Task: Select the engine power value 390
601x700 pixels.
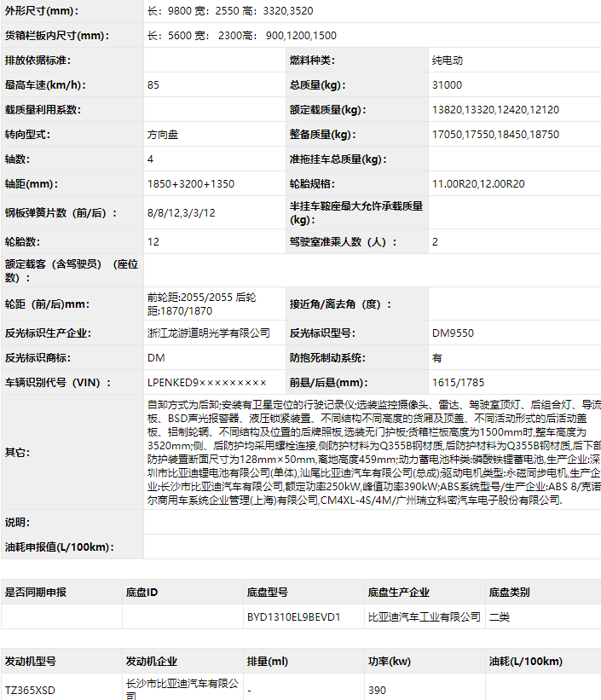Action: tap(377, 689)
